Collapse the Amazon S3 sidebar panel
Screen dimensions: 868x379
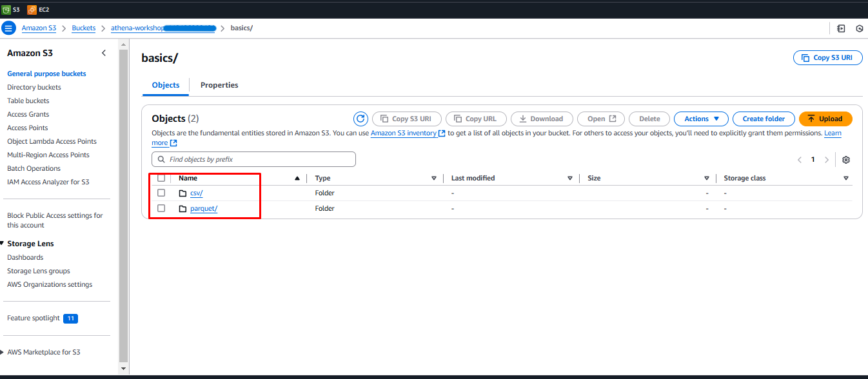pyautogui.click(x=104, y=53)
